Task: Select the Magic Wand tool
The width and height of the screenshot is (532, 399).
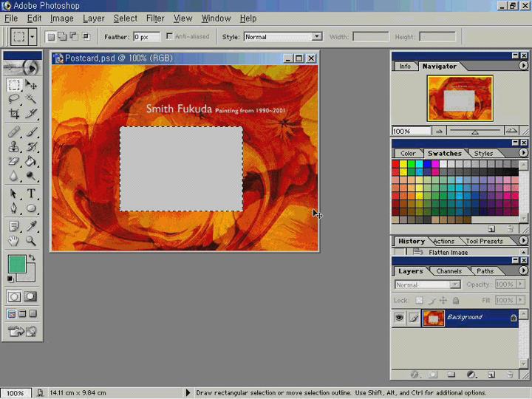Action: (31, 99)
